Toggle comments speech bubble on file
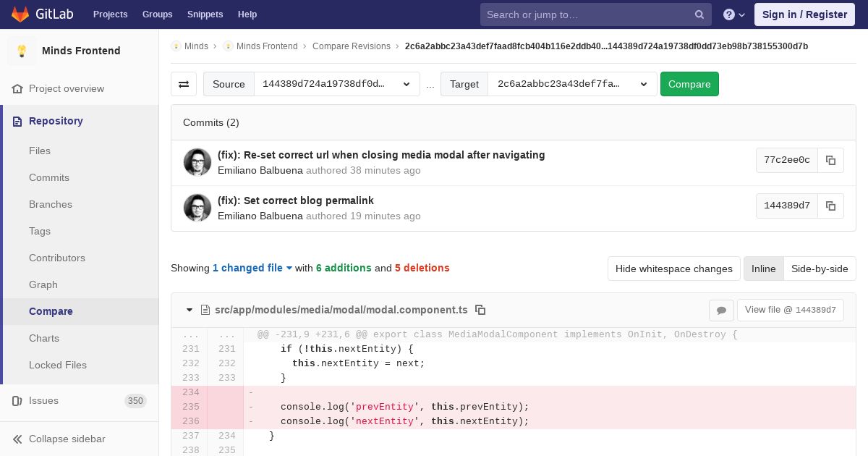868x456 pixels. tap(721, 310)
